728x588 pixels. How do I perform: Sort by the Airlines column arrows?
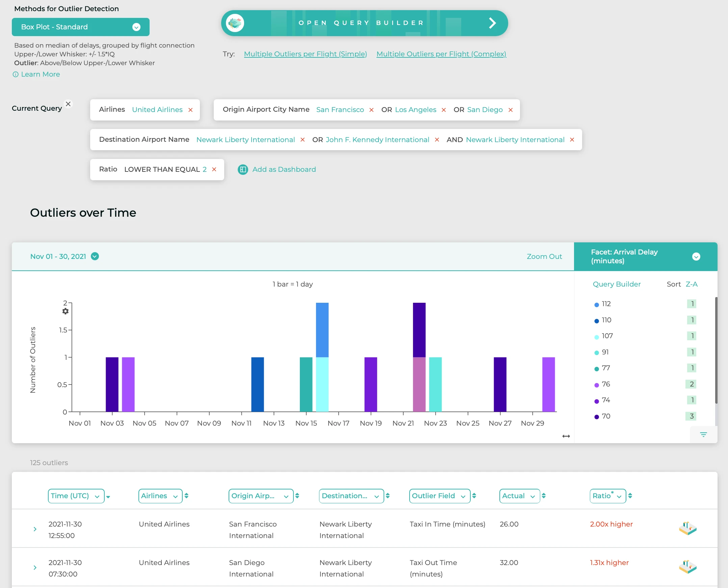pos(186,496)
